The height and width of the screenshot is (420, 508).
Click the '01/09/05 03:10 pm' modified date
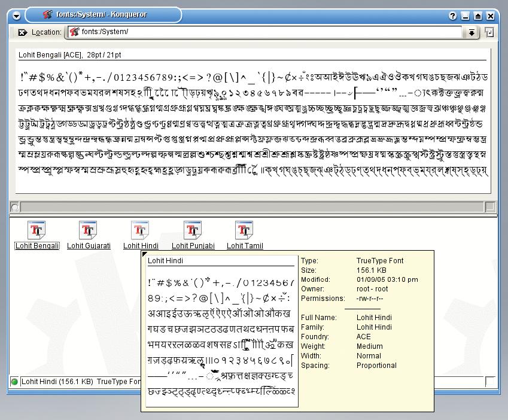click(x=387, y=279)
